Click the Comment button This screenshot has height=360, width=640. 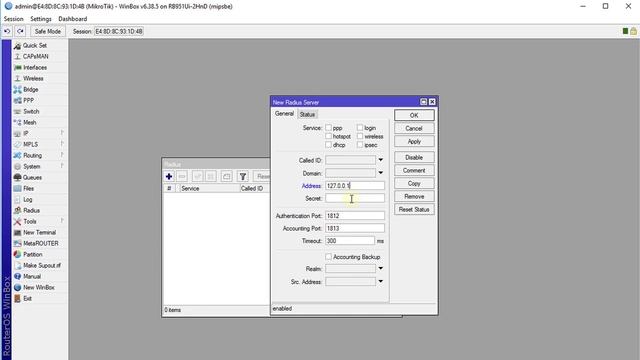pyautogui.click(x=414, y=170)
